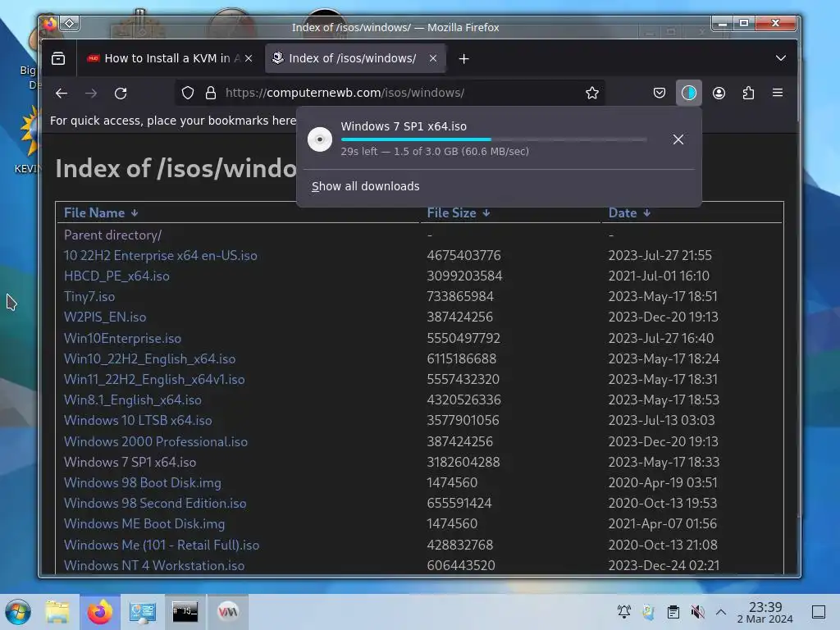This screenshot has width=840, height=630.
Task: Launch file manager from taskbar
Action: tap(57, 612)
